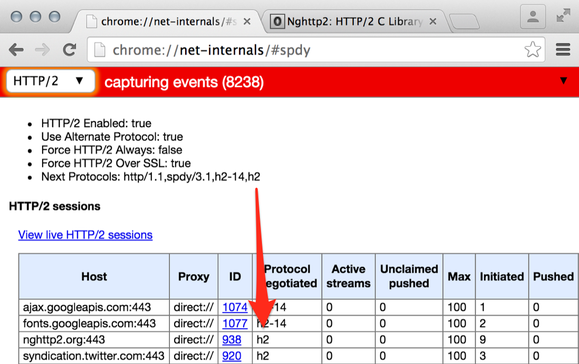Click the page icon in the address bar

(x=100, y=50)
